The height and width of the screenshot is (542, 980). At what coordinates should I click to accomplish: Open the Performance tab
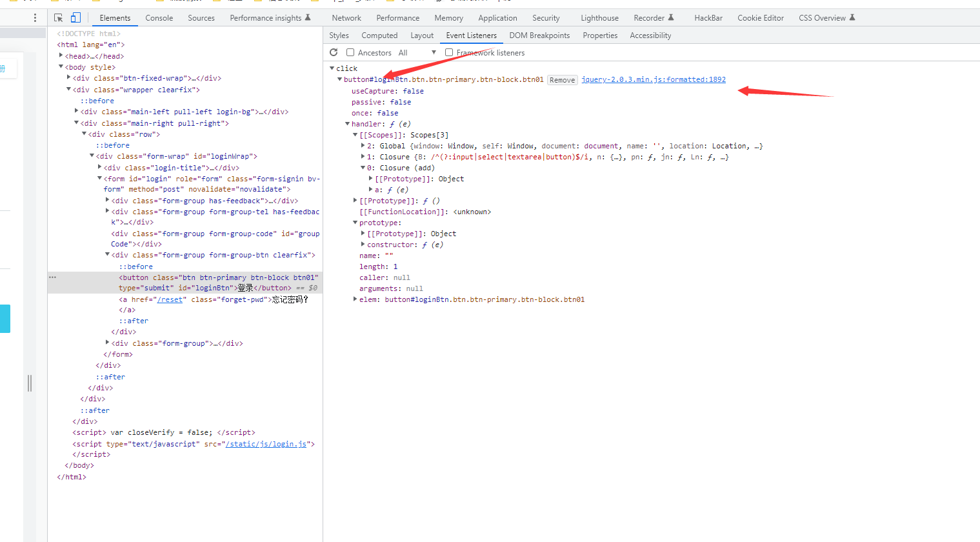[x=398, y=18]
